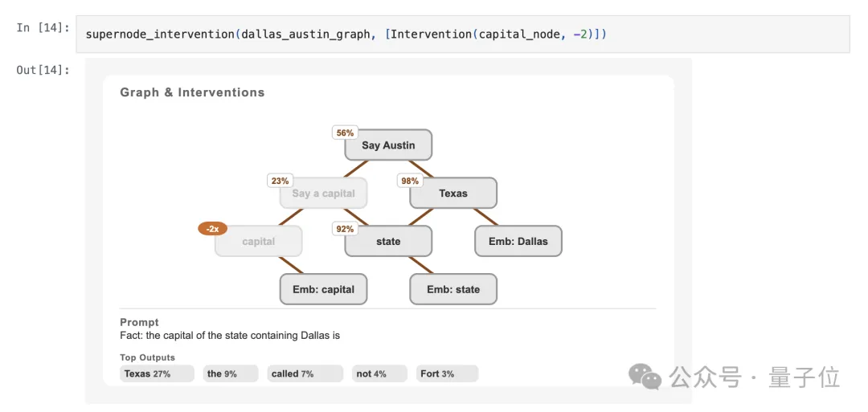Select the grayed-out Say a capital node
The height and width of the screenshot is (412, 868).
tap(323, 194)
